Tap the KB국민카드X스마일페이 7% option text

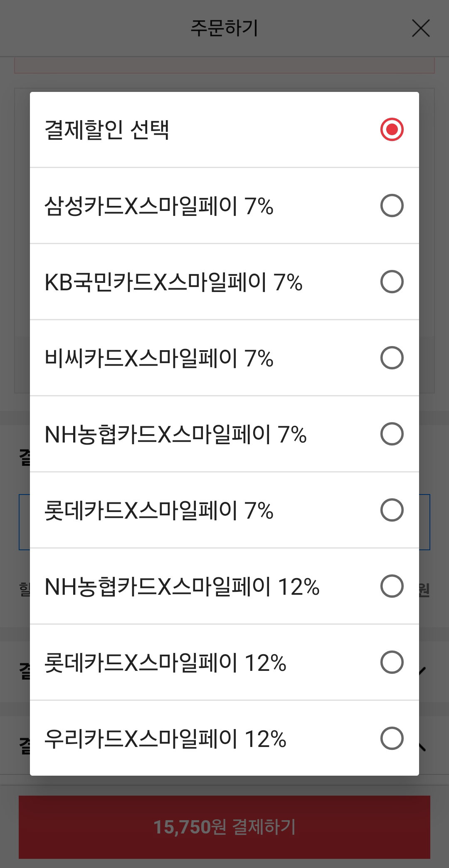point(173,282)
